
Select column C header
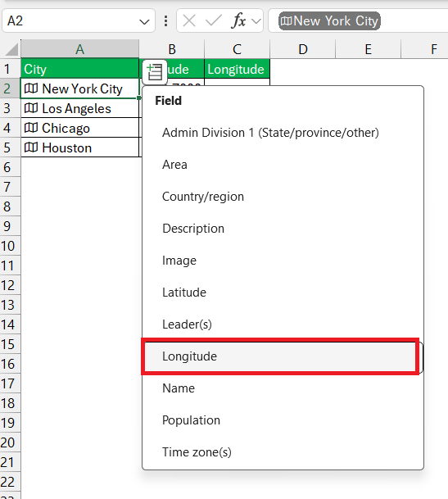pos(237,49)
